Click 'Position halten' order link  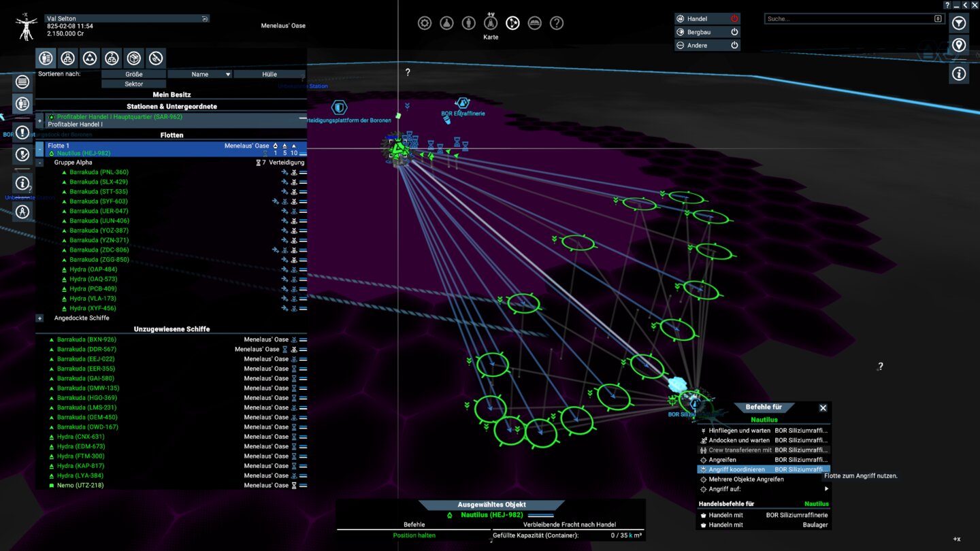(414, 535)
